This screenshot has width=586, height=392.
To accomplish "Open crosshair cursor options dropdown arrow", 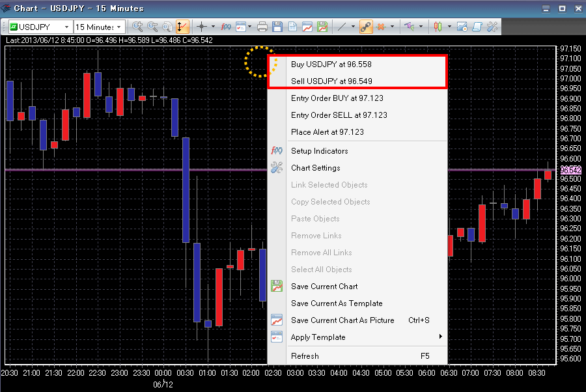I will [213, 27].
